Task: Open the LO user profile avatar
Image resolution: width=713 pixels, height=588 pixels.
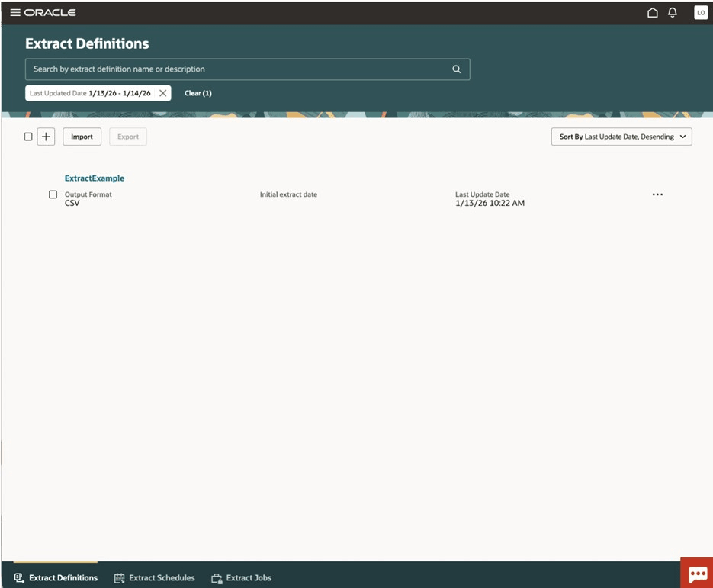Action: 700,12
